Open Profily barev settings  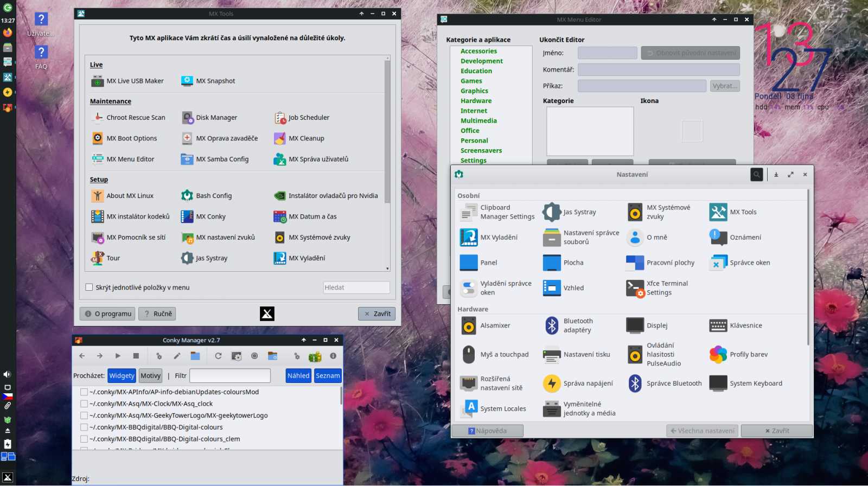(739, 355)
